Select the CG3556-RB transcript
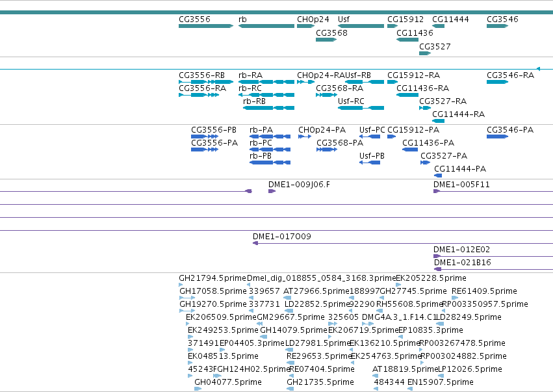 coord(206,82)
